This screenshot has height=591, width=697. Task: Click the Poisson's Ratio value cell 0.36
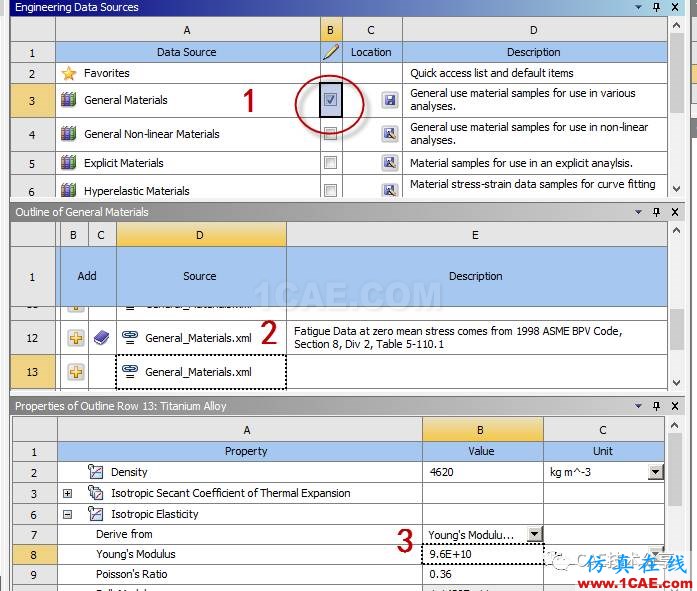pyautogui.click(x=482, y=574)
